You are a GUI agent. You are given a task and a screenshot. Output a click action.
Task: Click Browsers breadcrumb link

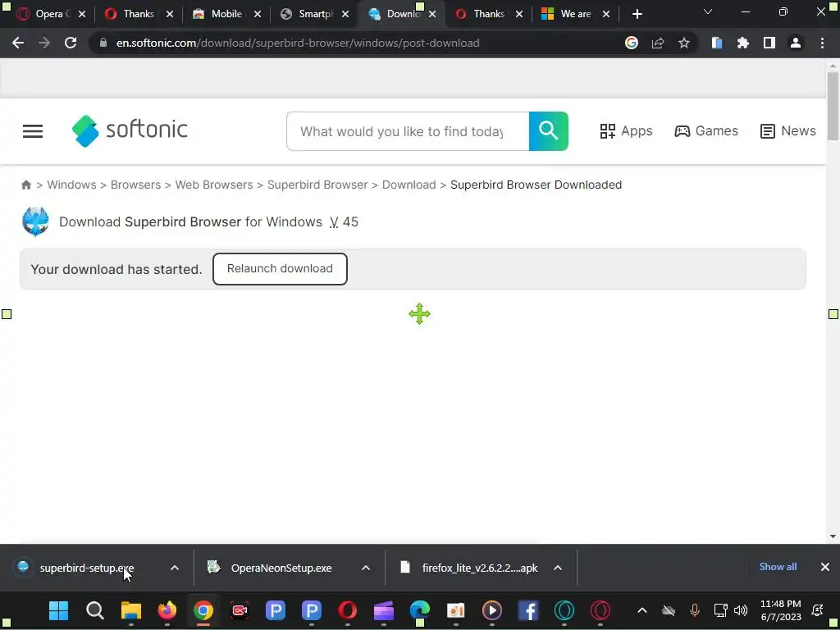click(x=135, y=185)
